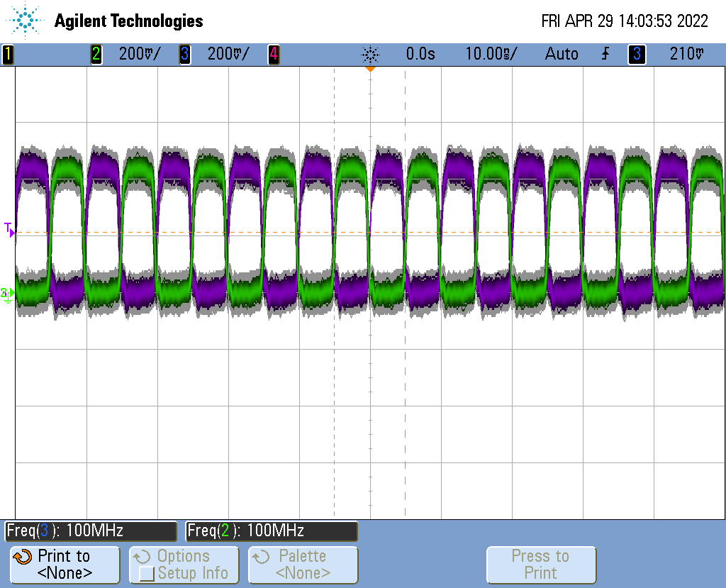Click the snowflake time reference icon
The image size is (726, 588).
tap(372, 54)
